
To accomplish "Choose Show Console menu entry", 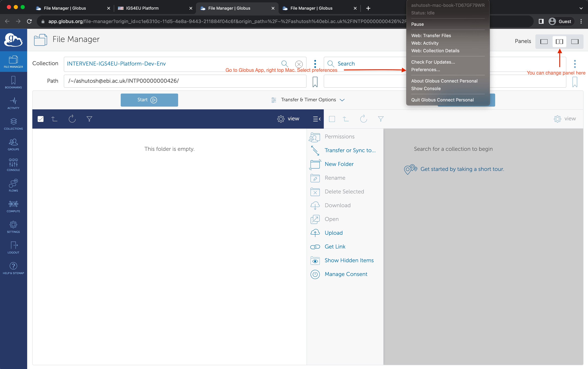I will tap(426, 89).
